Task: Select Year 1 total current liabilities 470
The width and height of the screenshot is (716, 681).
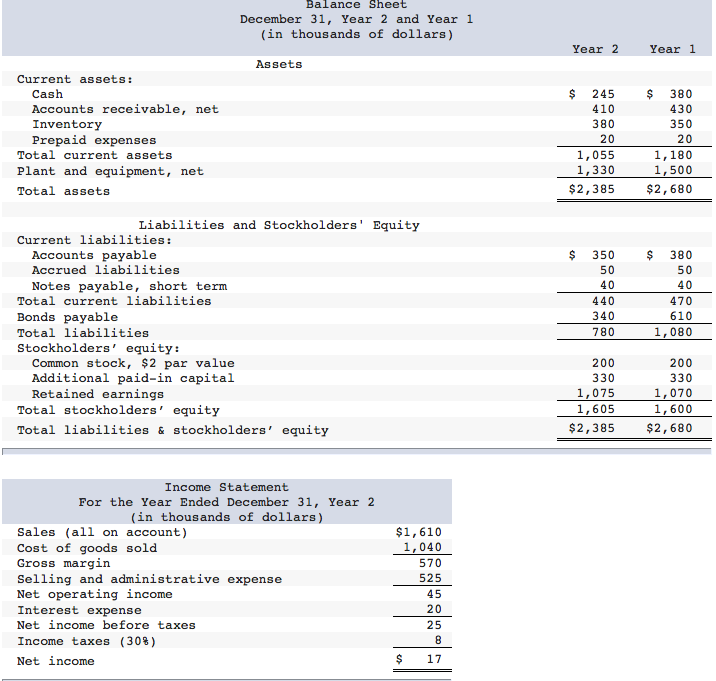Action: pyautogui.click(x=681, y=301)
